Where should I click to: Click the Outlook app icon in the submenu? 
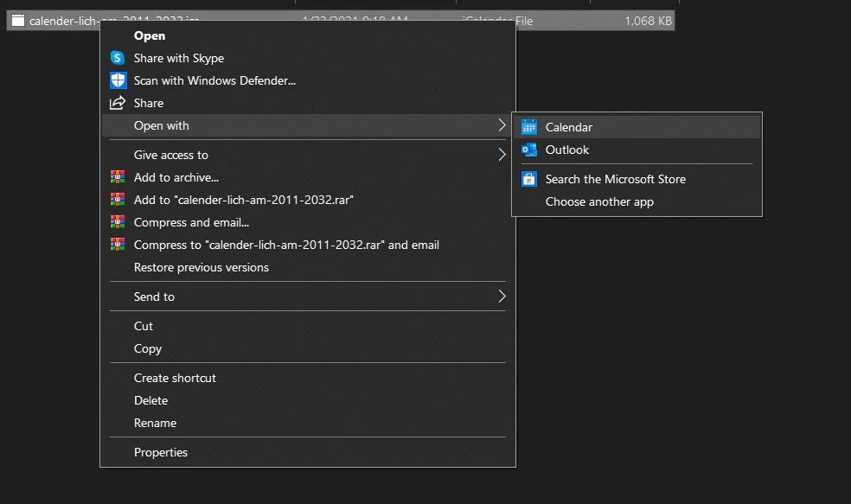click(529, 150)
